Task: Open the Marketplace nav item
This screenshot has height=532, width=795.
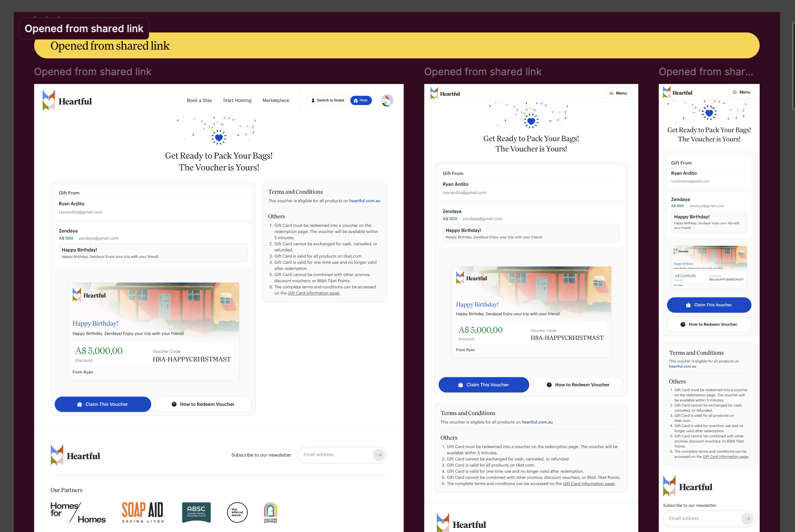Action: [275, 100]
